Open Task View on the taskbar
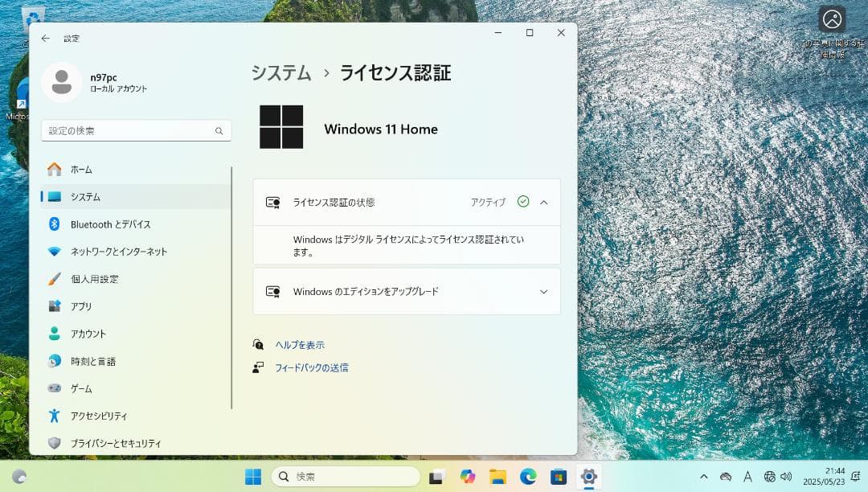This screenshot has width=868, height=492. click(x=436, y=477)
